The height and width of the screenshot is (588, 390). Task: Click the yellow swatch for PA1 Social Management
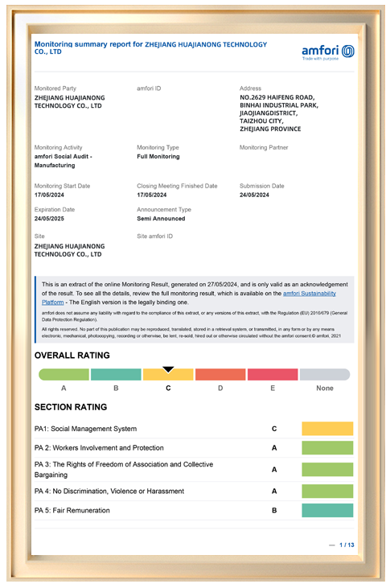[x=327, y=429]
